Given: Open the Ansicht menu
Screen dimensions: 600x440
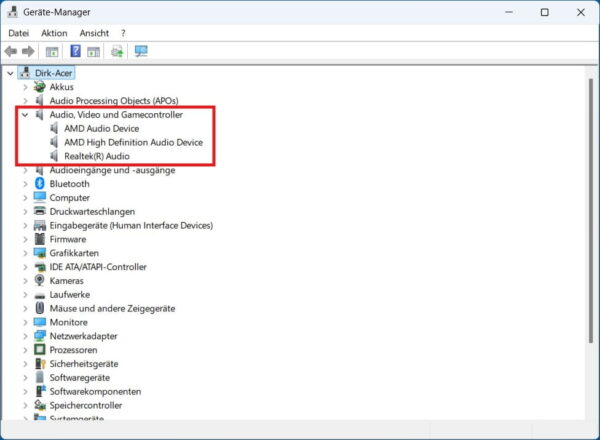Looking at the screenshot, I should click(94, 33).
